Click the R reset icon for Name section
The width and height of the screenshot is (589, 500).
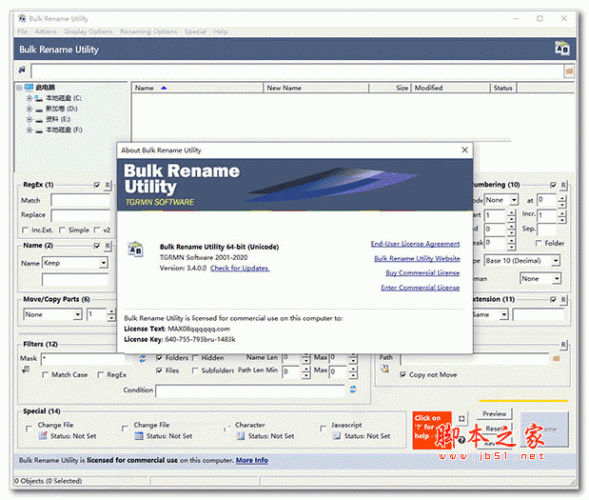point(107,246)
